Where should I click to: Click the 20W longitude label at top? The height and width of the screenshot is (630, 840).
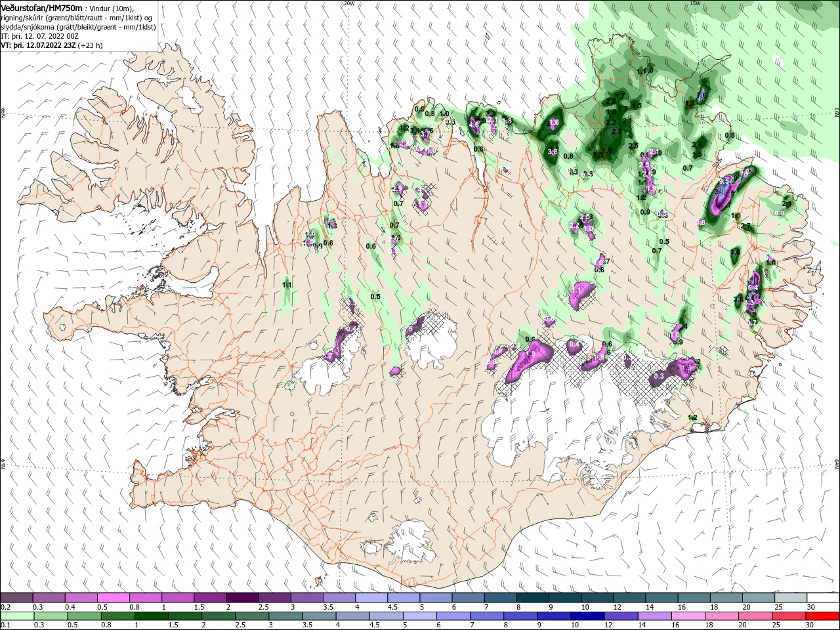click(349, 3)
